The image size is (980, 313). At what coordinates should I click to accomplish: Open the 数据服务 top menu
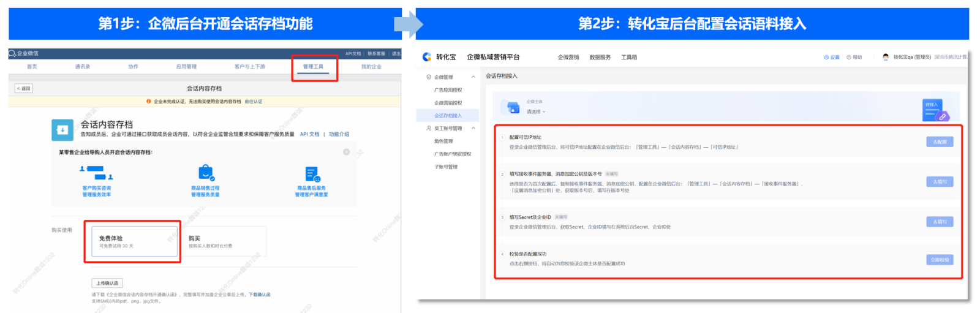coord(600,57)
